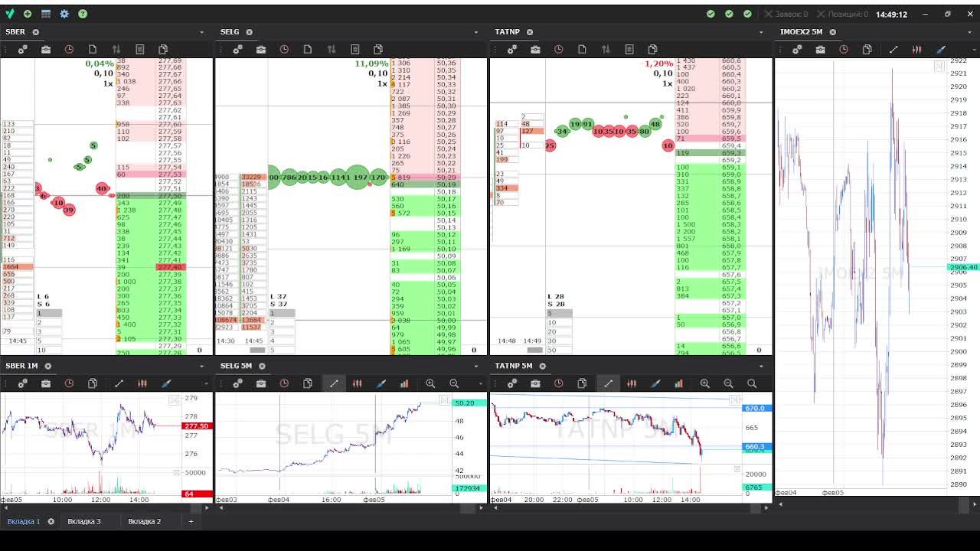Viewport: 980px width, 551px height.
Task: Click candlestick type icon in IMOEX2 5M chart
Action: pos(917,49)
